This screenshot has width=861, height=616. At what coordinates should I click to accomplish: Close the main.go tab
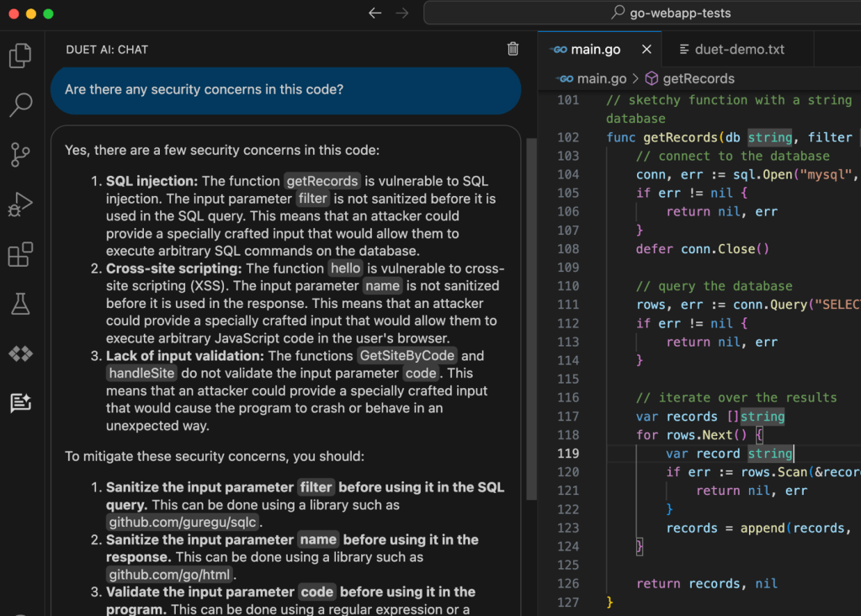coord(646,50)
